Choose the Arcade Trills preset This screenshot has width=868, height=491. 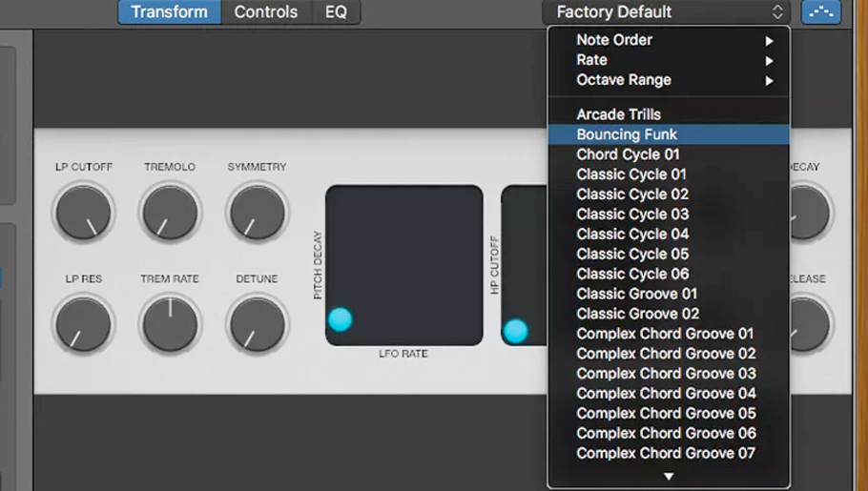point(618,114)
